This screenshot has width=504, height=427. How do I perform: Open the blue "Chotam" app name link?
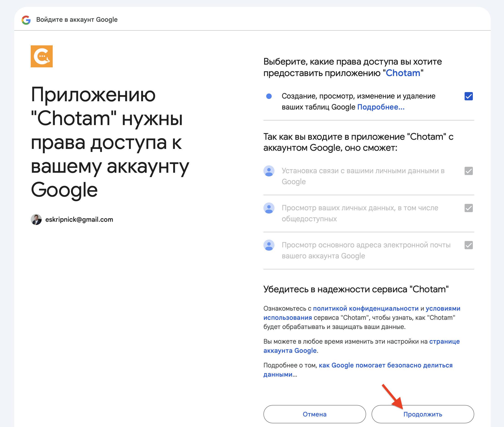[403, 73]
